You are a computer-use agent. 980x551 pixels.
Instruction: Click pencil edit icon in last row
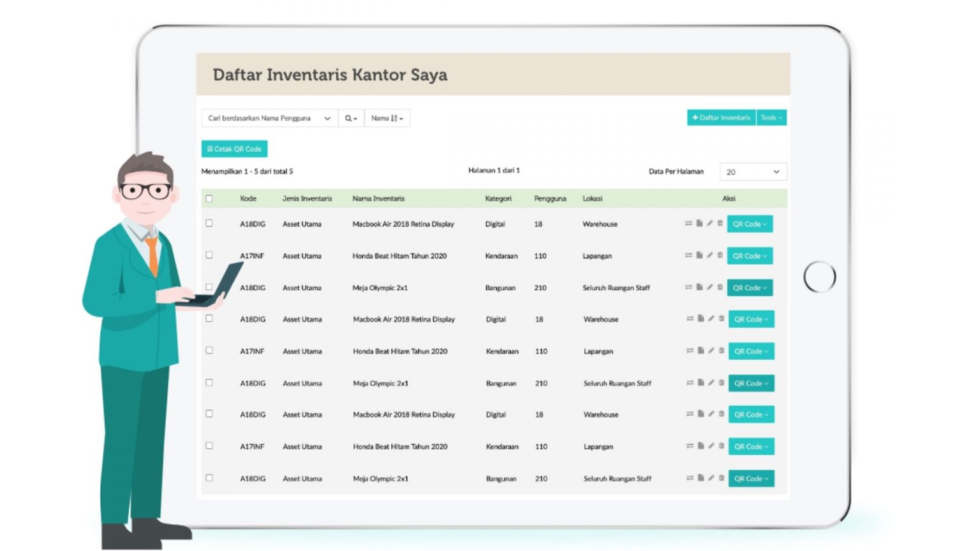coord(711,478)
